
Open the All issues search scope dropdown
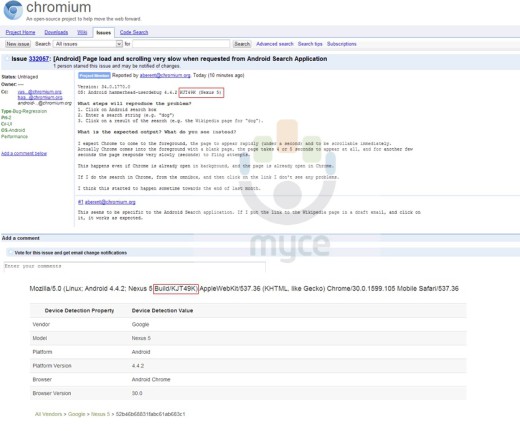[x=88, y=44]
